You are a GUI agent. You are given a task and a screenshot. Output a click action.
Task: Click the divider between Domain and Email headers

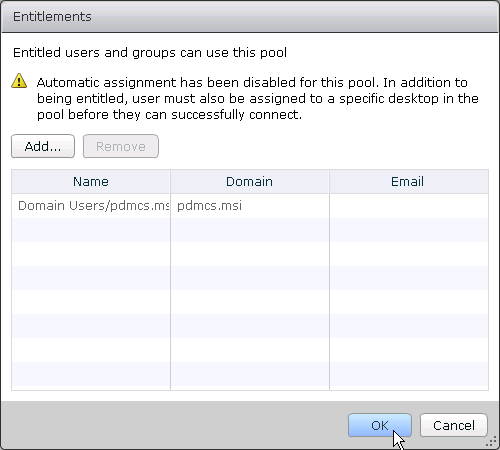(329, 182)
